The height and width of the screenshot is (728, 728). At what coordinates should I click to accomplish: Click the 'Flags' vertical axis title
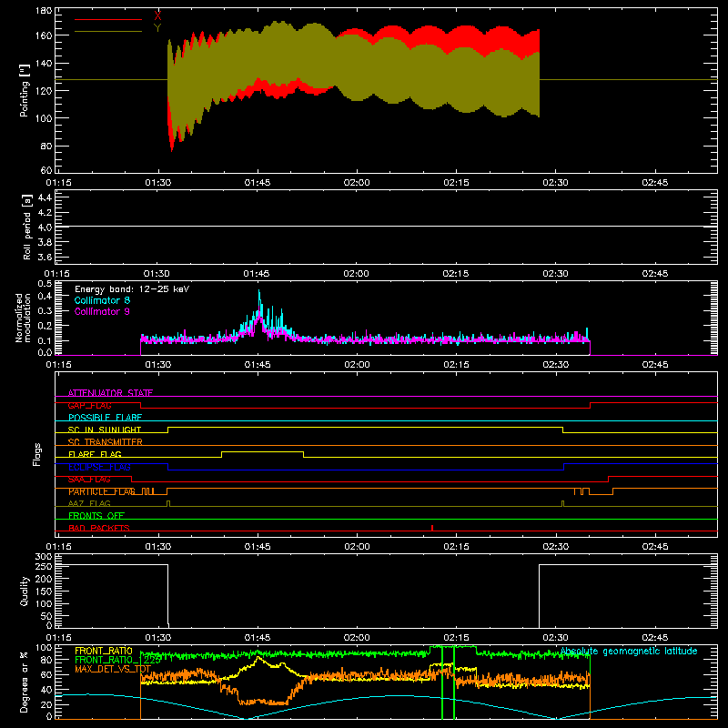pos(37,454)
